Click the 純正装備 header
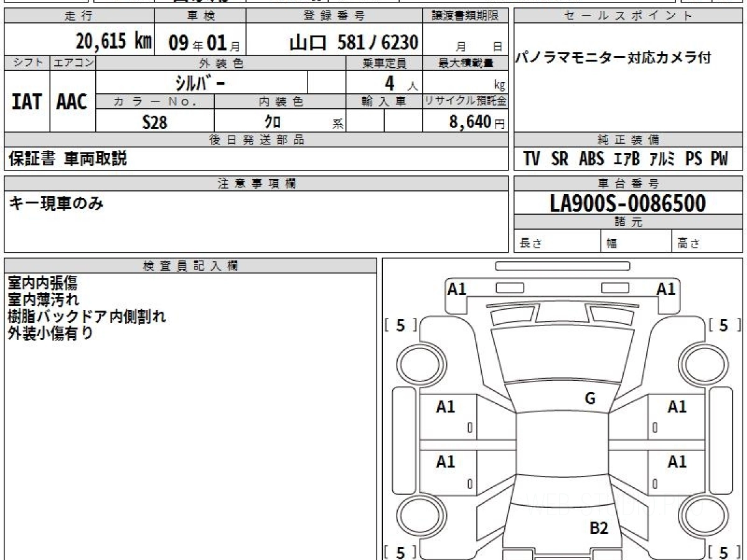The width and height of the screenshot is (747, 560). click(628, 140)
